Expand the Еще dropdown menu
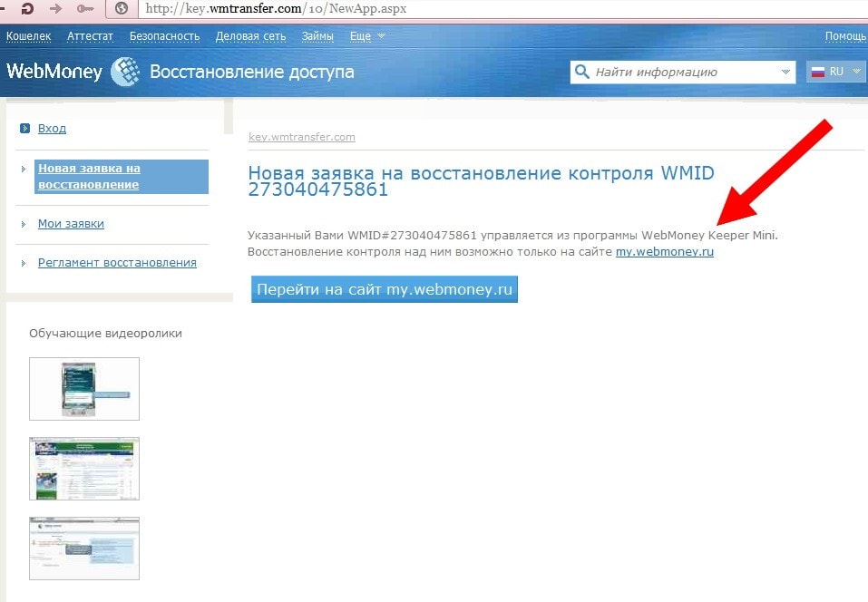The width and height of the screenshot is (868, 602). click(x=367, y=36)
